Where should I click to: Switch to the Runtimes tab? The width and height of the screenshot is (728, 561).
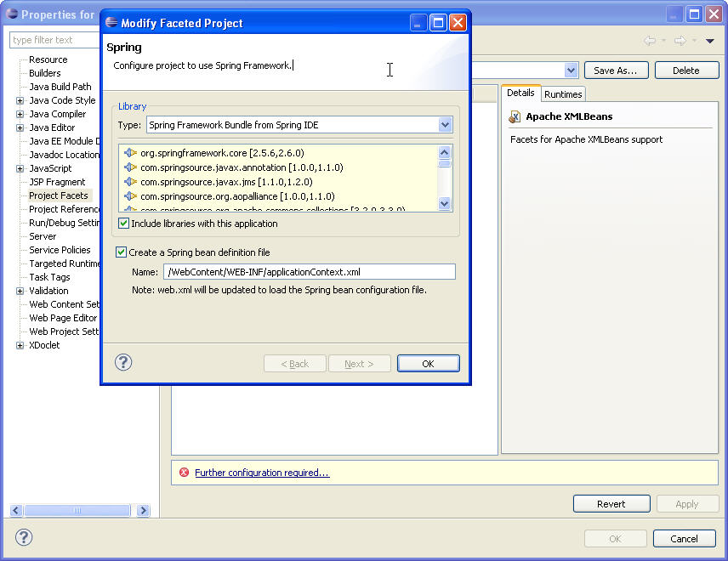(x=563, y=94)
